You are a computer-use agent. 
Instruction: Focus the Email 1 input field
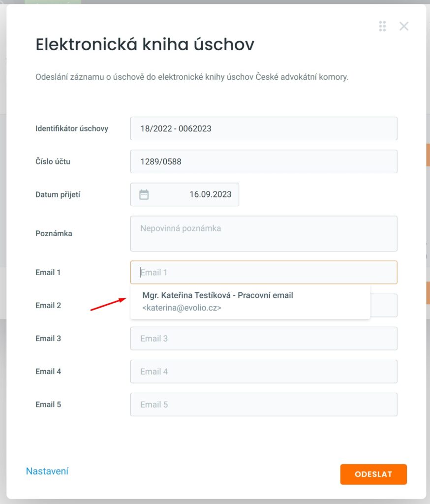[x=263, y=272]
